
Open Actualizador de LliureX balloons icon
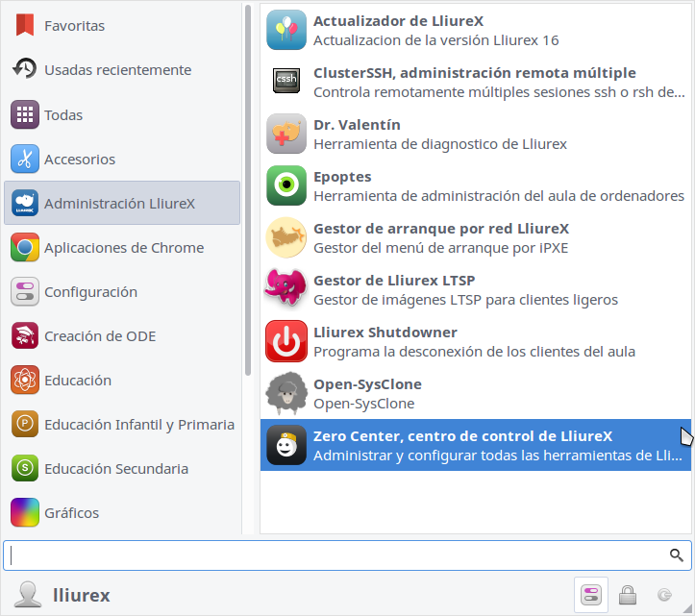pyautogui.click(x=286, y=30)
